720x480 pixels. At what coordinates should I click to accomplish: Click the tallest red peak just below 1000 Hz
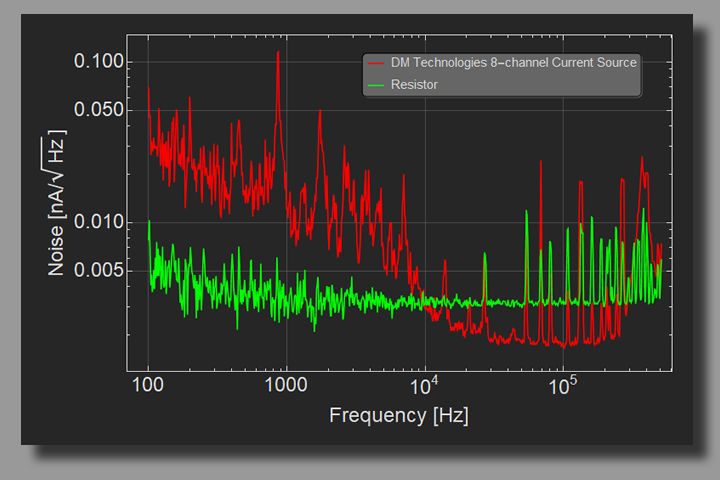click(x=278, y=56)
